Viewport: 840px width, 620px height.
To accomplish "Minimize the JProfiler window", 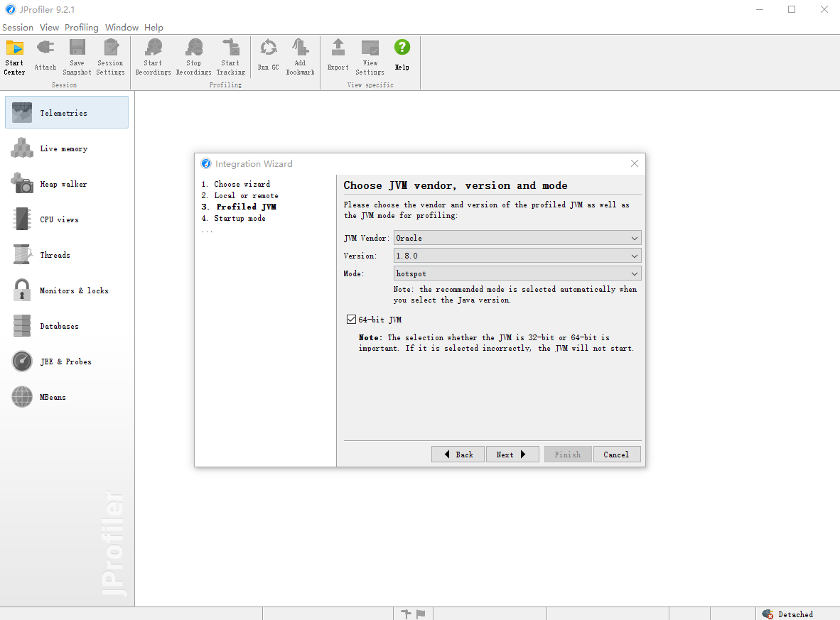I will (760, 9).
